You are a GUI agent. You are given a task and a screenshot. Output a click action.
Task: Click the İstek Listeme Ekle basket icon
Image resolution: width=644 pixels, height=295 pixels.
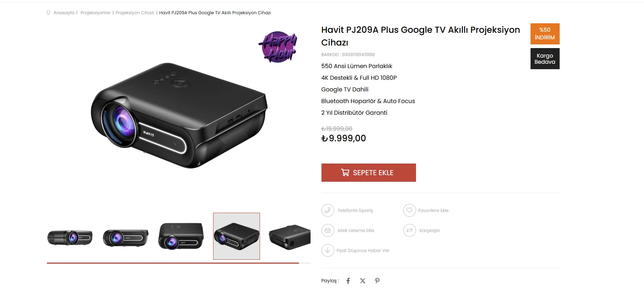click(x=328, y=230)
